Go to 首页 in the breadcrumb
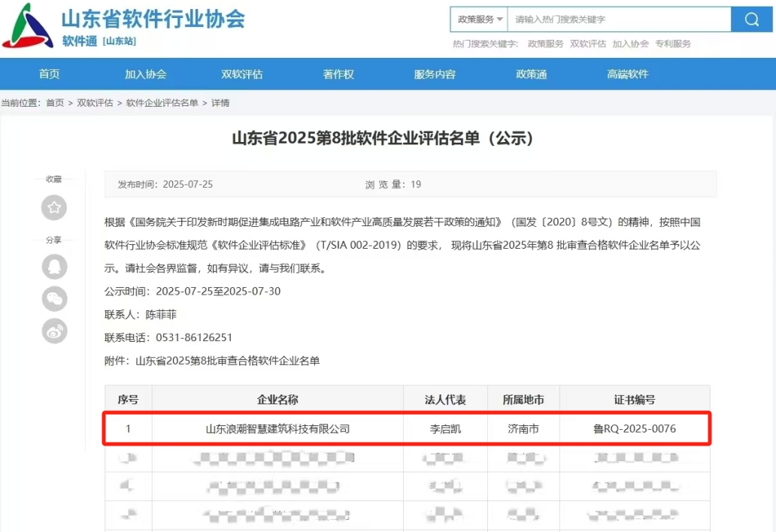This screenshot has height=532, width=776. 55,103
